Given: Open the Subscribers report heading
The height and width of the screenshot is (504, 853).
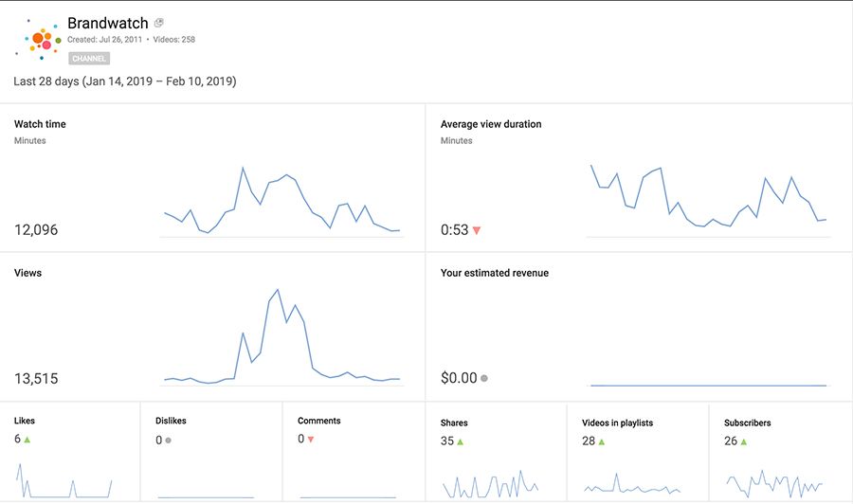Looking at the screenshot, I should pyautogui.click(x=747, y=423).
